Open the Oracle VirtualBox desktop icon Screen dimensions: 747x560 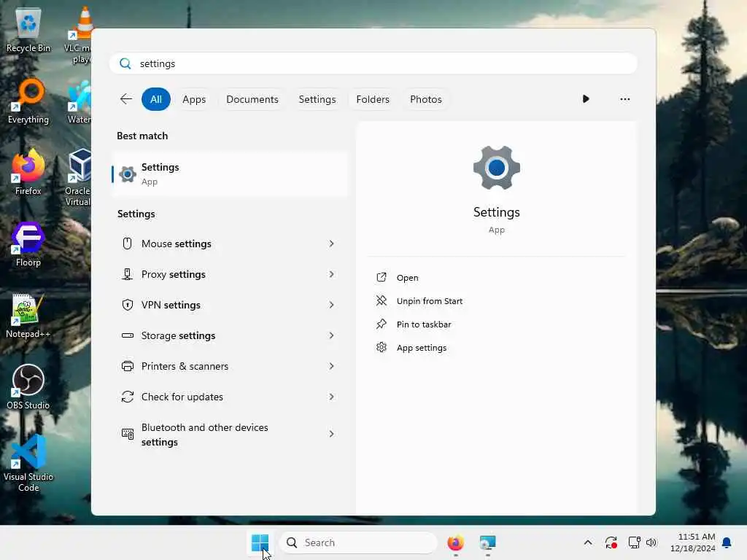pyautogui.click(x=79, y=177)
